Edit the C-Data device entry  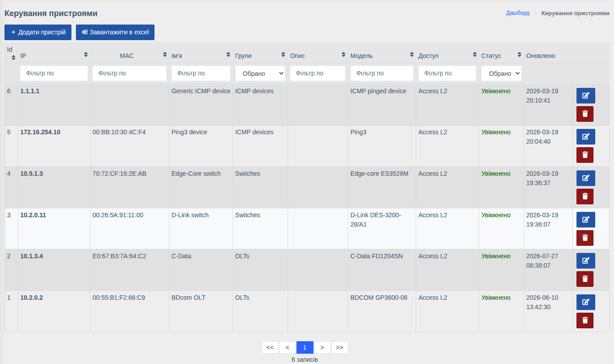point(585,261)
